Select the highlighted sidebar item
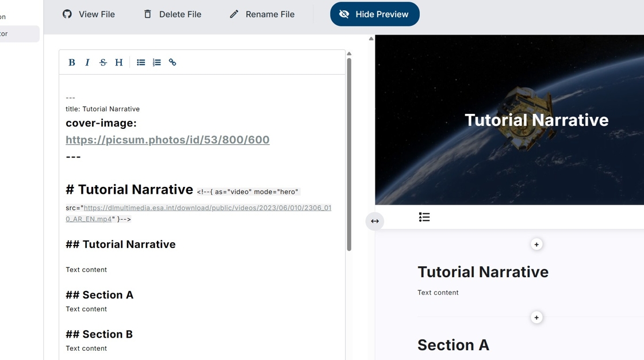This screenshot has height=360, width=644. [x=19, y=34]
